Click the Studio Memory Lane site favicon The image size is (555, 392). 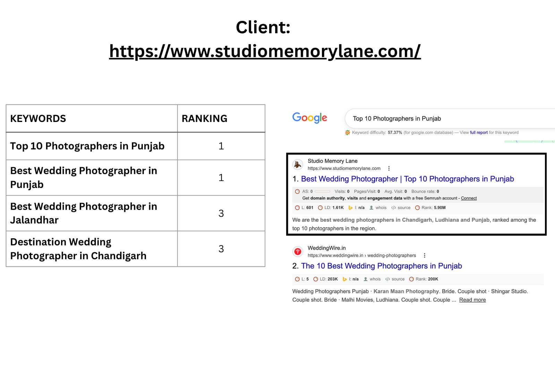pos(298,165)
